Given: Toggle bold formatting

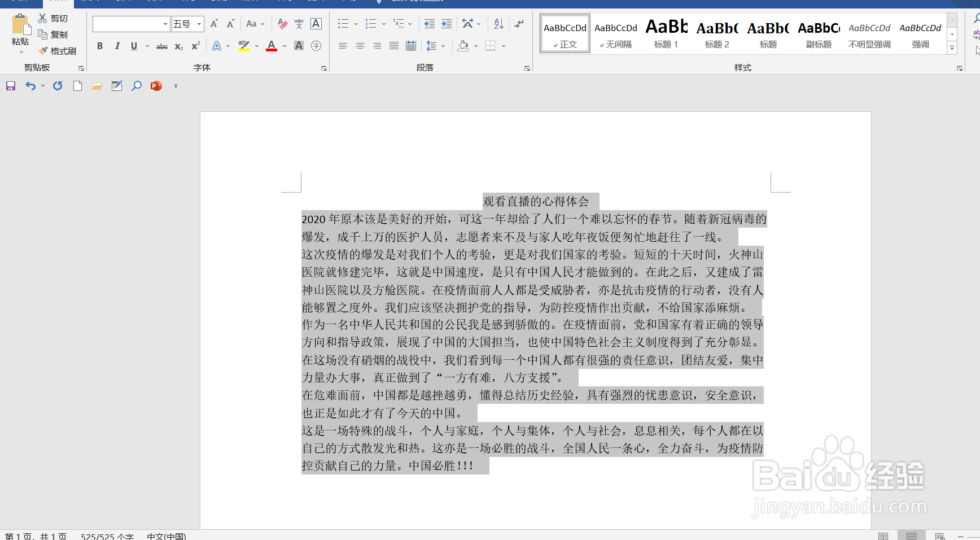Looking at the screenshot, I should point(100,46).
